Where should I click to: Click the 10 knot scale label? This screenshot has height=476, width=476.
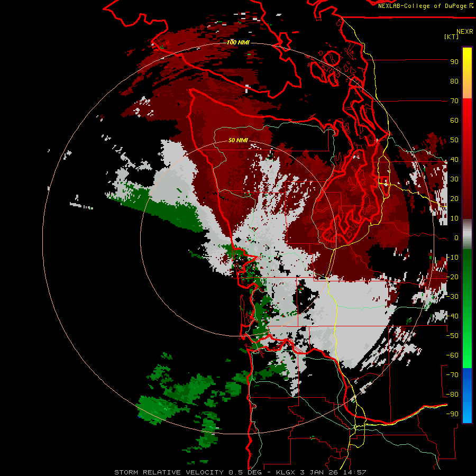tap(454, 218)
